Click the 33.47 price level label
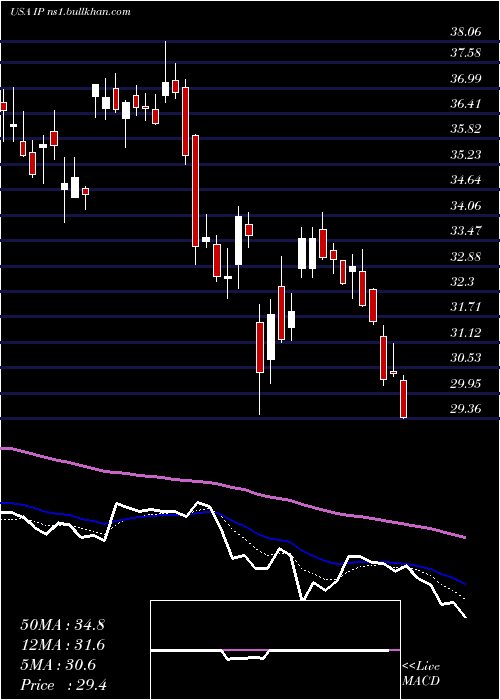 pos(466,231)
